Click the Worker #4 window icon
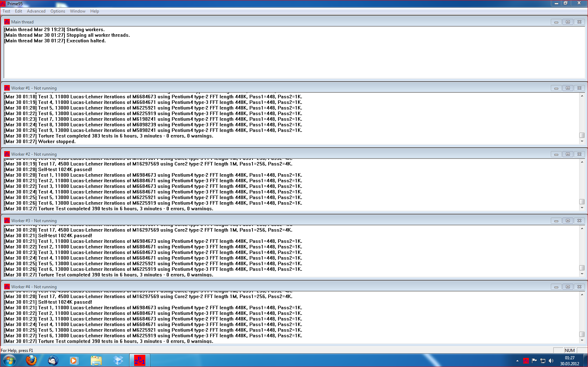588x367 pixels. (7, 287)
